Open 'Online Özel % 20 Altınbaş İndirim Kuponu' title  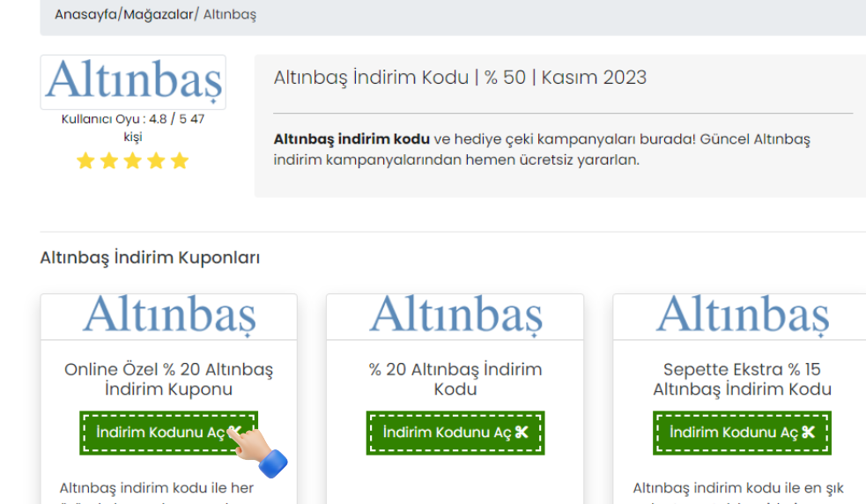coord(169,379)
